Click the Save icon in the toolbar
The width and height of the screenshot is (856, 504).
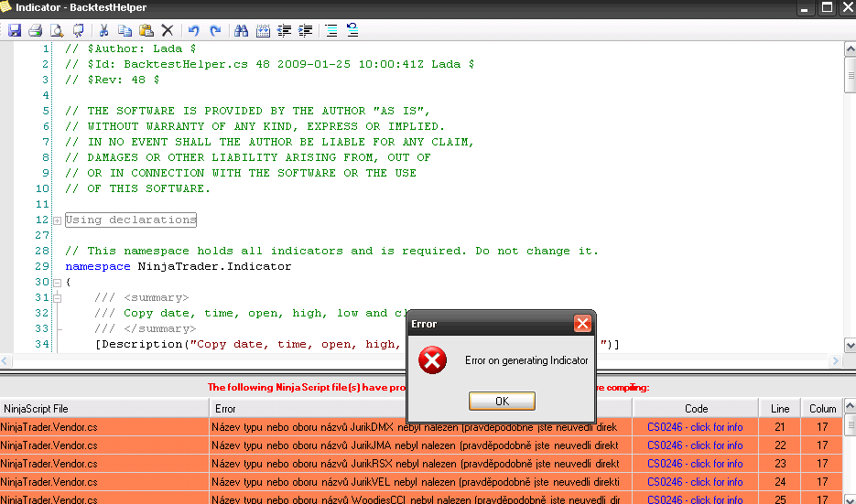tap(15, 30)
